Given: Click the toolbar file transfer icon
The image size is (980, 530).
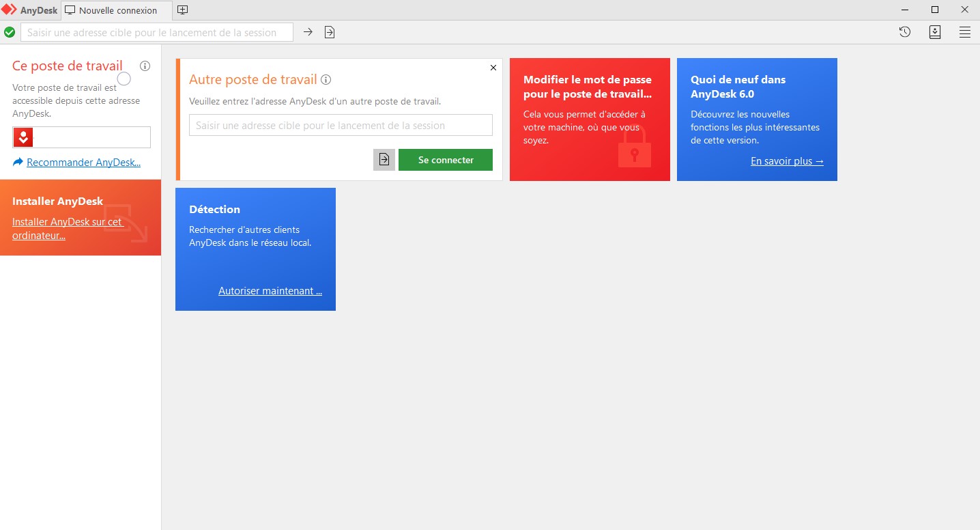Looking at the screenshot, I should point(330,32).
